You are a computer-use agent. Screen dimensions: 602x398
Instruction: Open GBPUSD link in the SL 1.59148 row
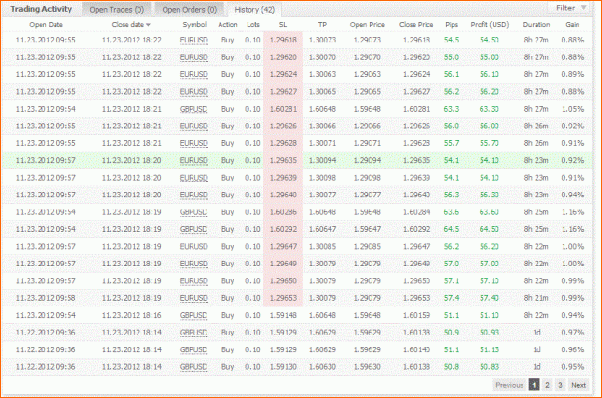tap(194, 315)
